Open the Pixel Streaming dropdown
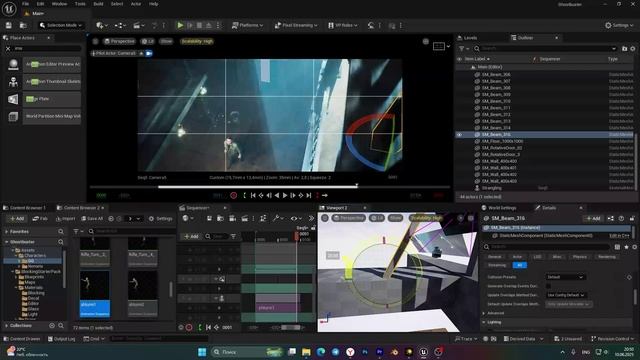640x360 pixels. [296, 25]
